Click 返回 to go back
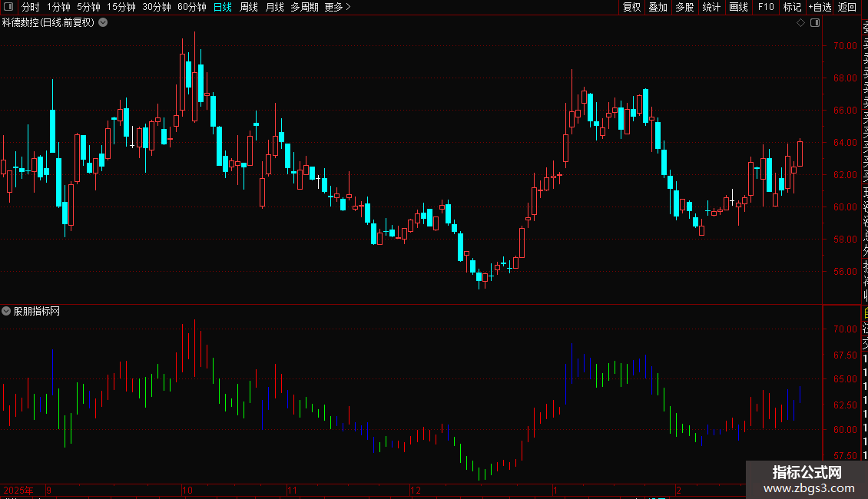This screenshot has width=868, height=499. point(847,7)
